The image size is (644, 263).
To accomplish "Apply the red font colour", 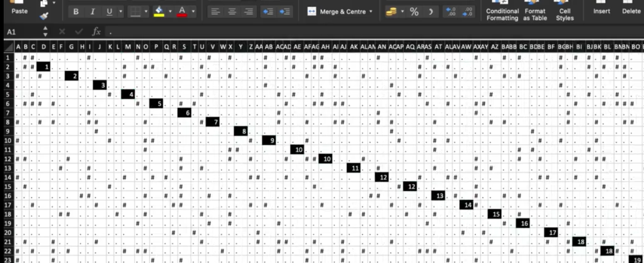I will click(182, 11).
